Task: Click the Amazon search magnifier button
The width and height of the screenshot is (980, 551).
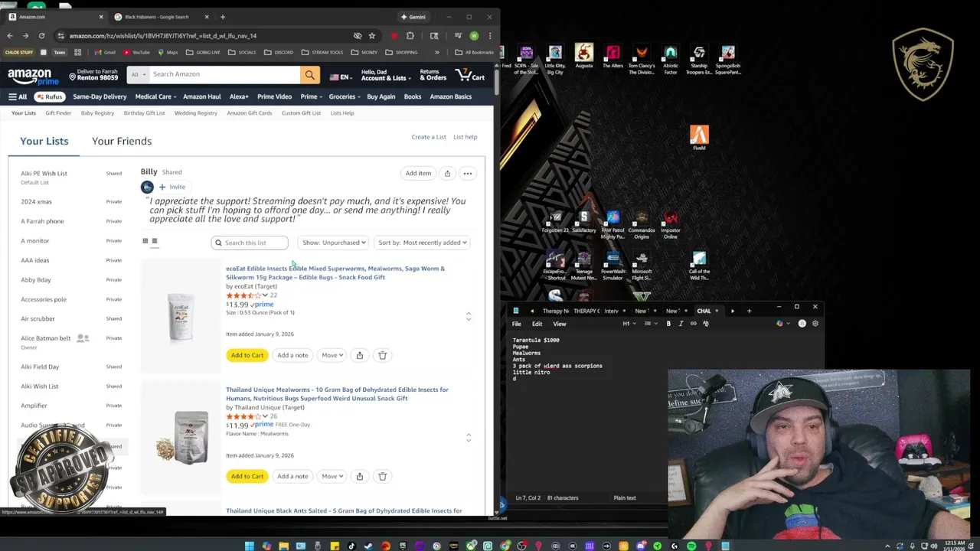Action: (309, 74)
